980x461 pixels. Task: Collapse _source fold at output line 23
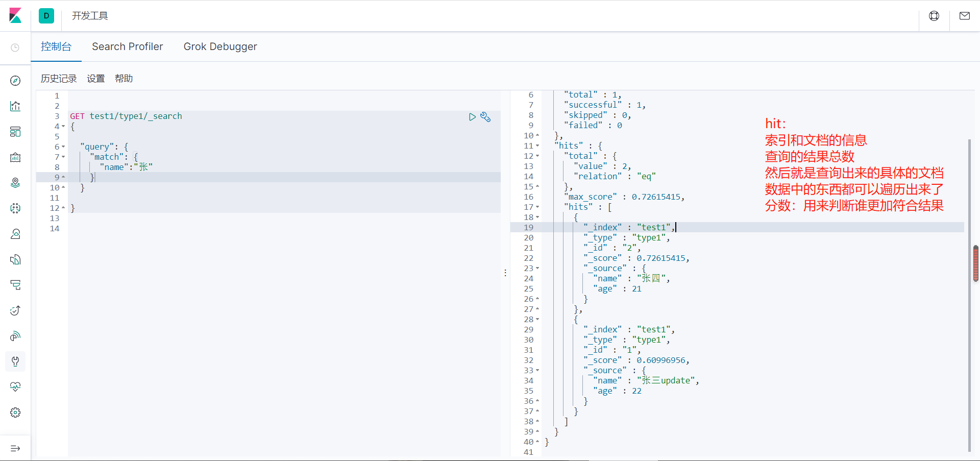[537, 269]
